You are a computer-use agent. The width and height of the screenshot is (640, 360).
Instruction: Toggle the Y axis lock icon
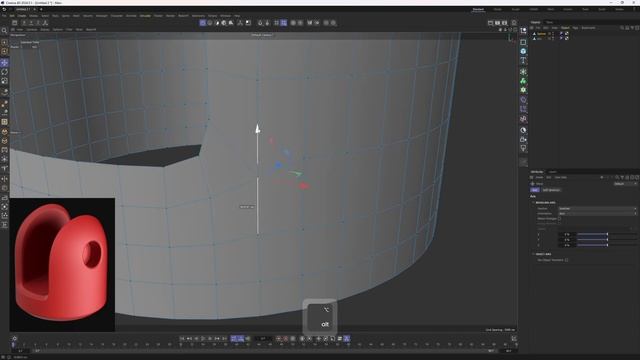pyautogui.click(x=31, y=23)
